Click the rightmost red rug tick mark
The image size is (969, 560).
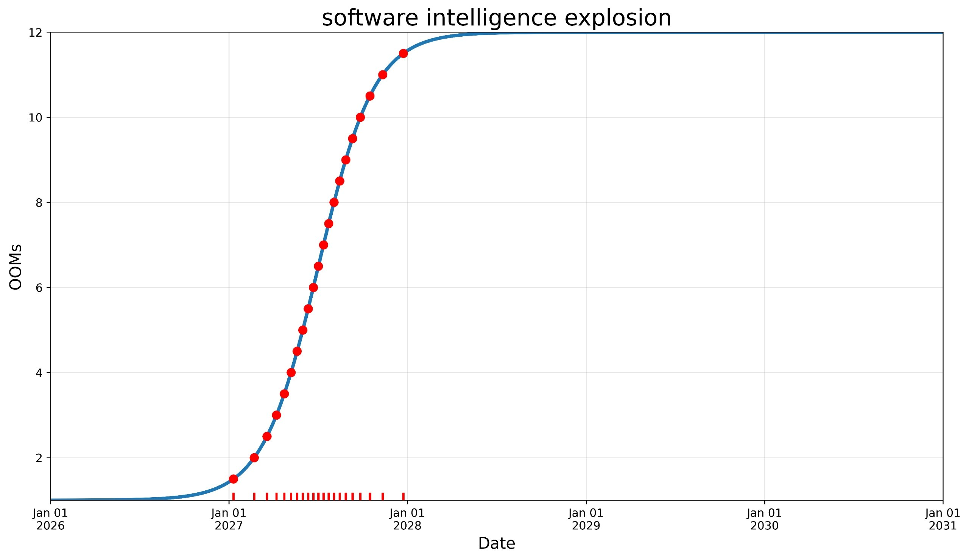[403, 496]
